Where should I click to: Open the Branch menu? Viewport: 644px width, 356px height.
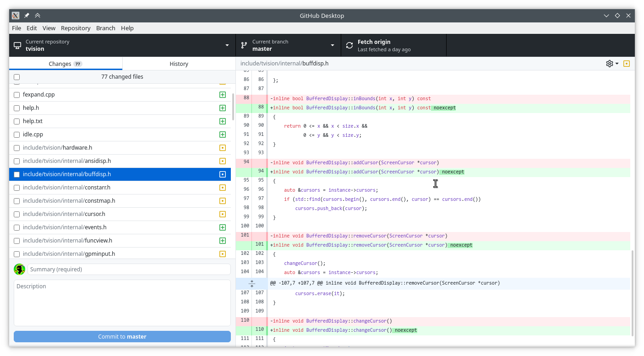pyautogui.click(x=106, y=28)
